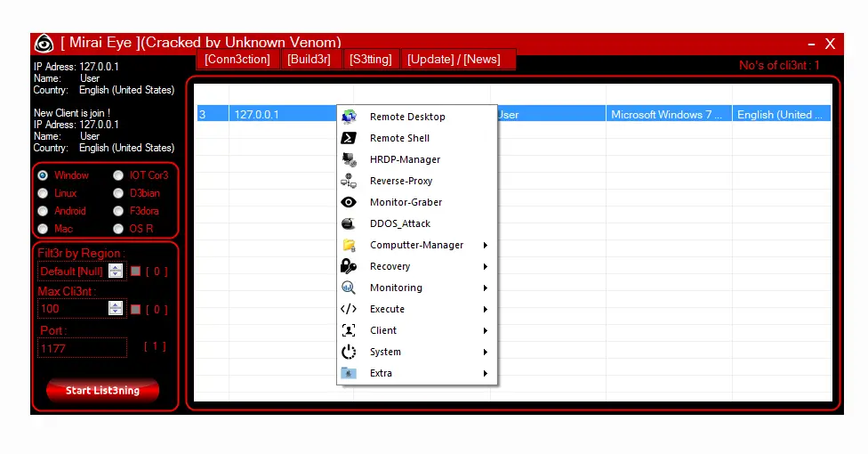Viewport: 868px width, 454px height.
Task: Tick the Max Cli3nt checkbox
Action: (x=135, y=309)
